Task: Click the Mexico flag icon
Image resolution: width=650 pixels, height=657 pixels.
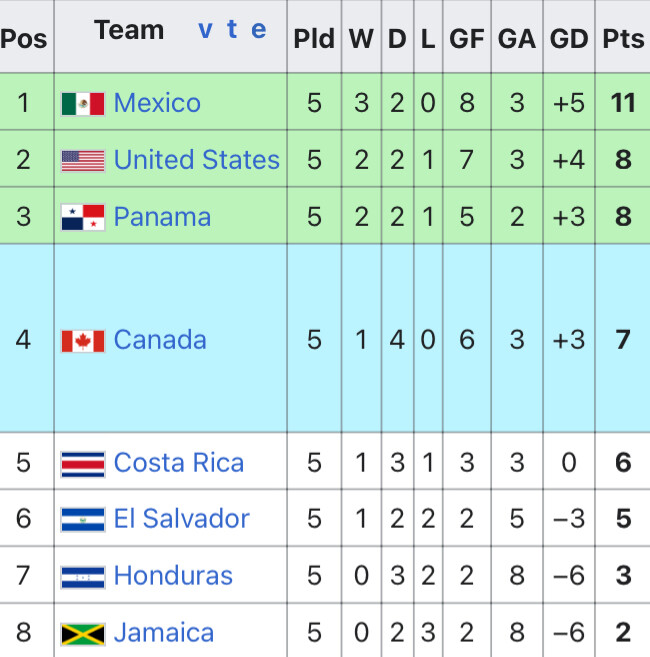Action: pos(83,103)
